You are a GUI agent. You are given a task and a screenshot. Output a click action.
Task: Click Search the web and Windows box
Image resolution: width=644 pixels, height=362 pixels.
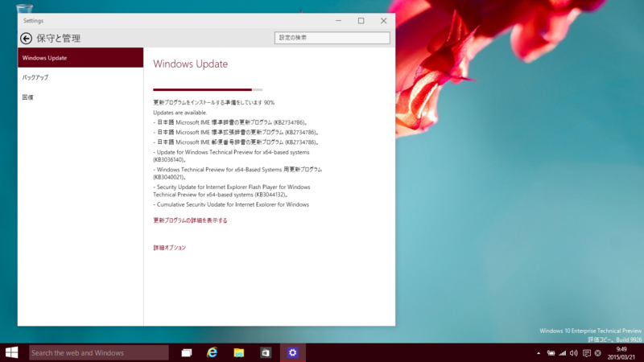click(98, 352)
